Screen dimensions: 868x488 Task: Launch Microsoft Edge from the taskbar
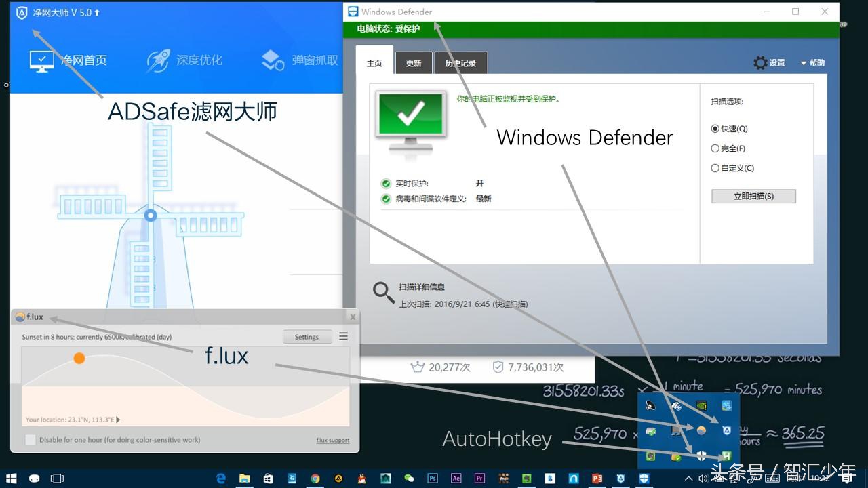click(x=221, y=479)
